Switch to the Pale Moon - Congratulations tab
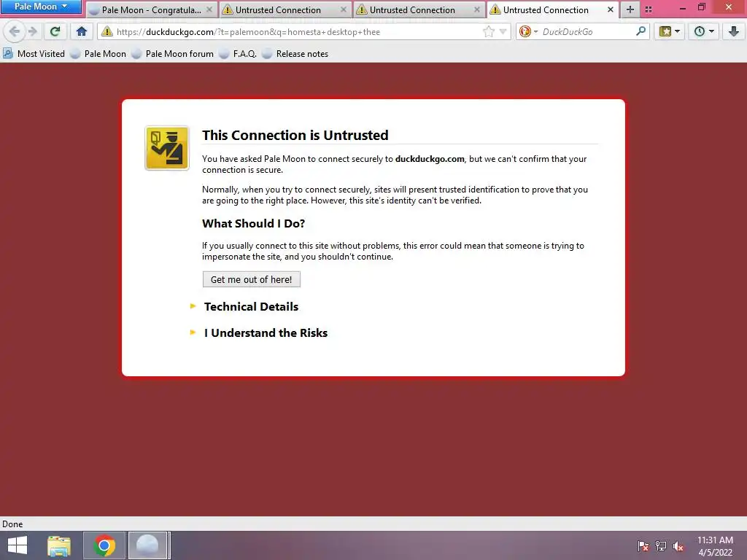The image size is (747, 560). click(150, 10)
